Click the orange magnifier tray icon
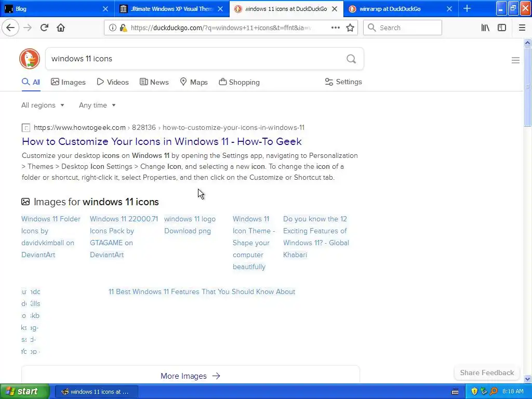The height and width of the screenshot is (399, 532). pos(494,391)
